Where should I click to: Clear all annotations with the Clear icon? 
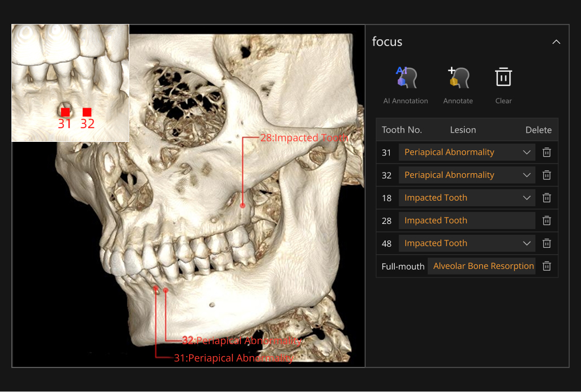point(503,77)
